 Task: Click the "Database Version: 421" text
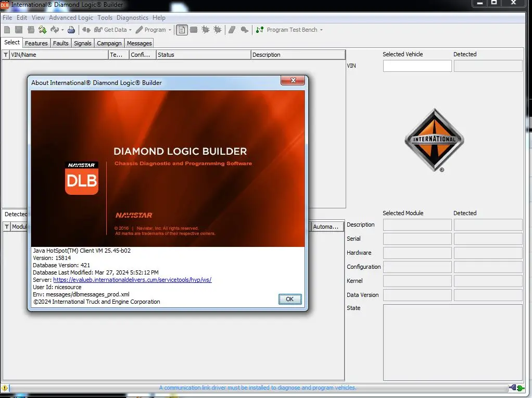tap(61, 265)
